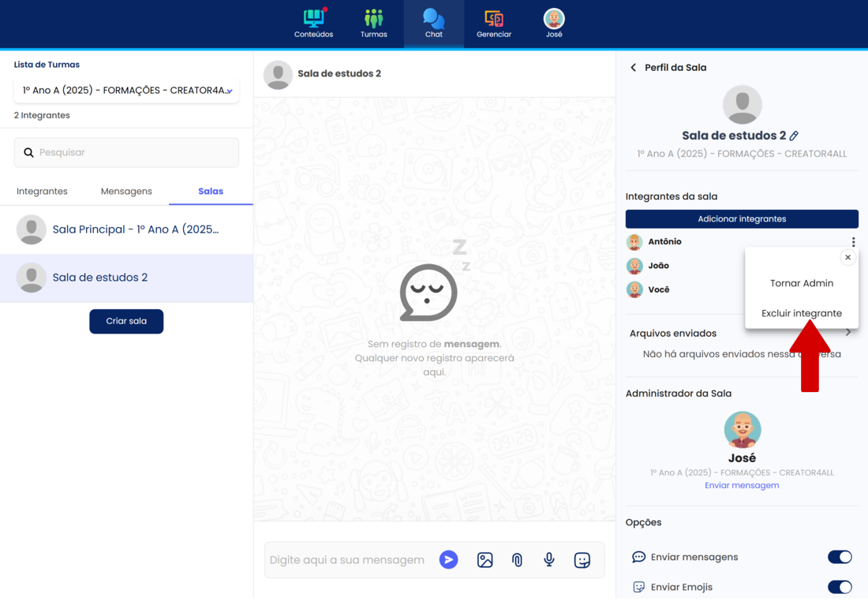Image resolution: width=868 pixels, height=601 pixels.
Task: Click the send message arrow icon
Action: click(448, 560)
